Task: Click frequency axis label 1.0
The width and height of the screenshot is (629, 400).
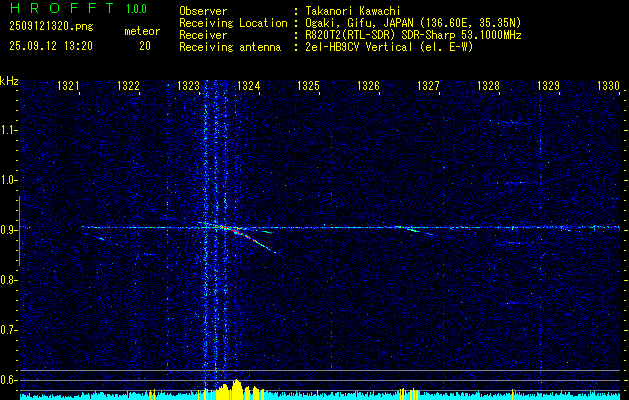Action: [8, 180]
